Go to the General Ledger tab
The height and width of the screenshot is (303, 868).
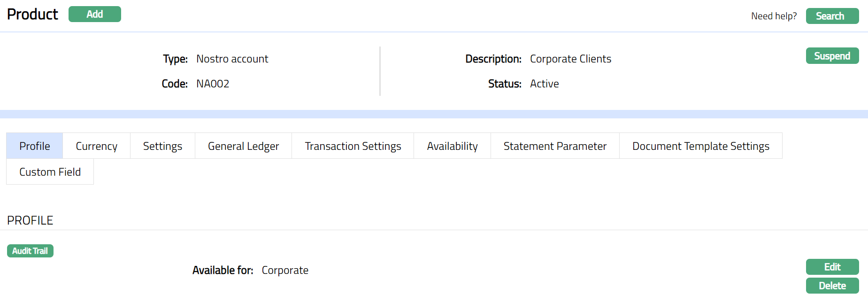tap(243, 146)
